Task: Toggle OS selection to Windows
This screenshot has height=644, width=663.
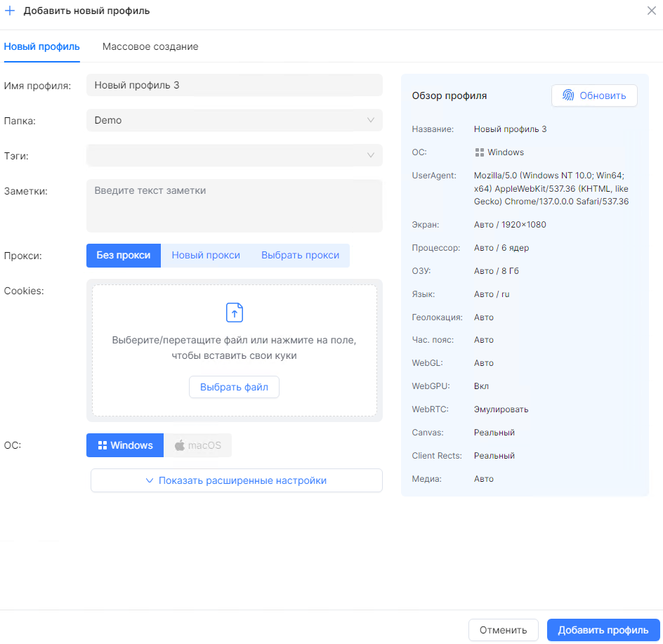Action: 124,445
